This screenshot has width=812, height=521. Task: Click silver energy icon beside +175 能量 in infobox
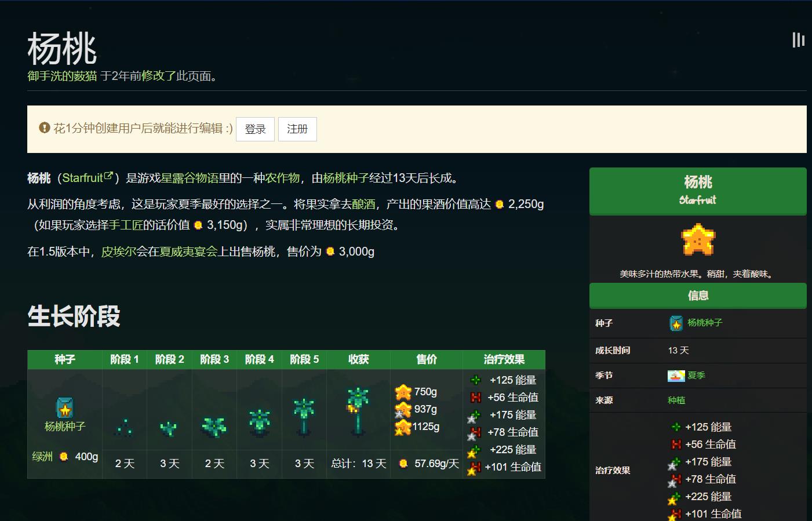click(675, 463)
